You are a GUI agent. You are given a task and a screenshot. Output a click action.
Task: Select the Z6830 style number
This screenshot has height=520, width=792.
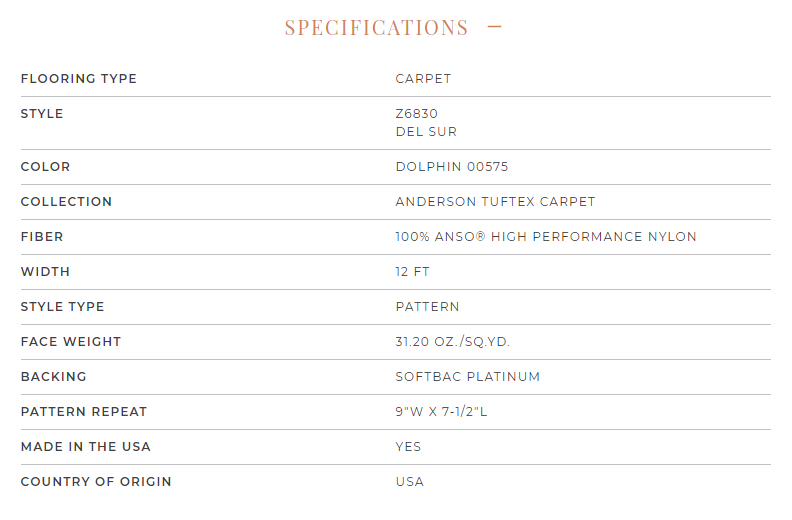(417, 114)
